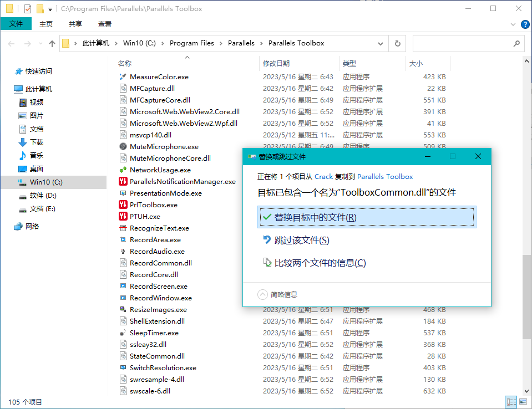Click the ResizeImages.exe icon
Image resolution: width=532 pixels, height=409 pixels.
point(123,309)
